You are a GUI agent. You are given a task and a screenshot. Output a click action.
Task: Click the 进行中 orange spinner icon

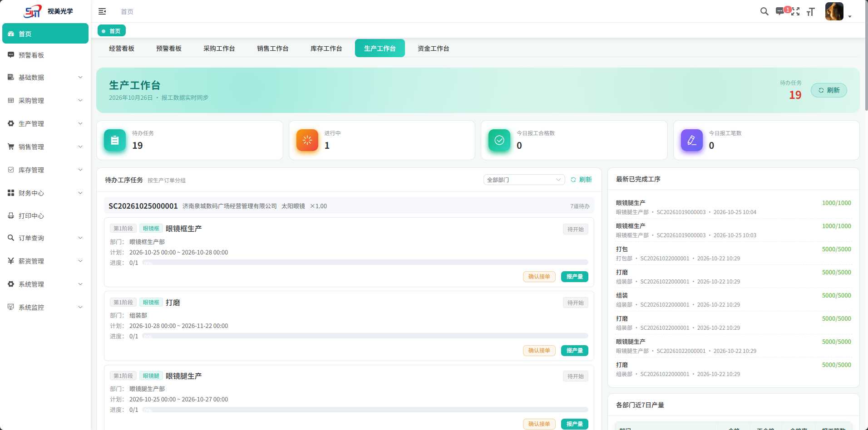coord(307,140)
